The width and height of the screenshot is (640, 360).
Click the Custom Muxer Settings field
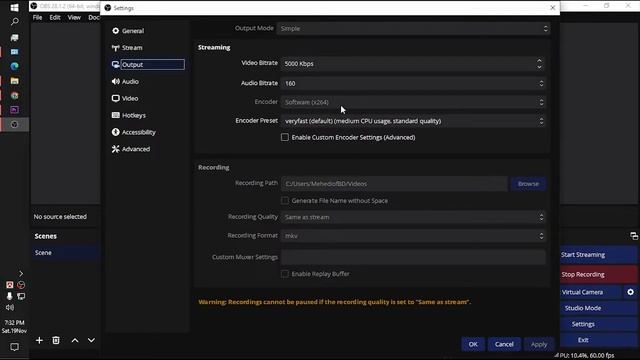[x=413, y=257]
